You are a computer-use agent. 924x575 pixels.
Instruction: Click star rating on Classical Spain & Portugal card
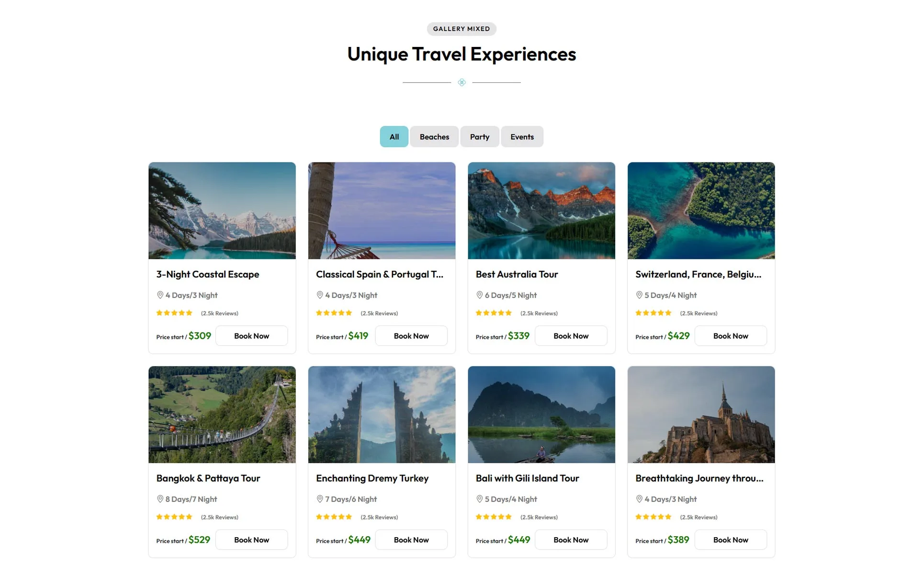(334, 313)
